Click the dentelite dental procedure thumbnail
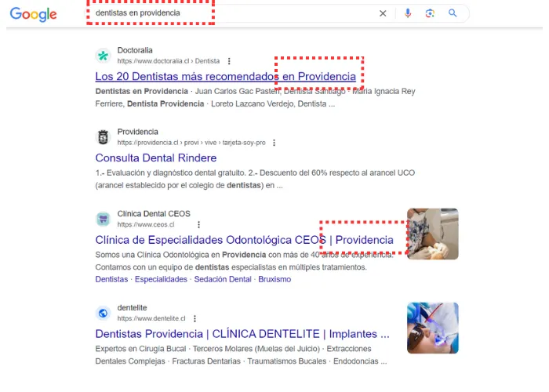This screenshot has height=392, width=549. (x=433, y=328)
